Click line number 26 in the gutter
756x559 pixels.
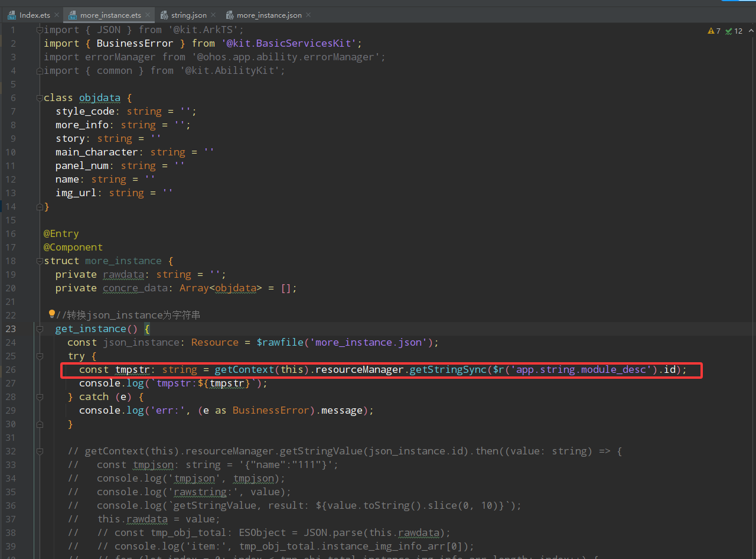tap(11, 369)
